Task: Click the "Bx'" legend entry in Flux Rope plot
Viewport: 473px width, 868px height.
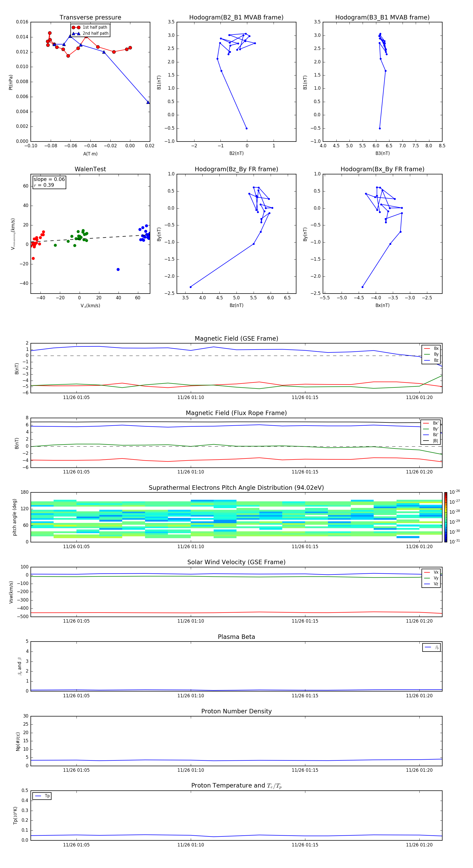Action: (431, 423)
